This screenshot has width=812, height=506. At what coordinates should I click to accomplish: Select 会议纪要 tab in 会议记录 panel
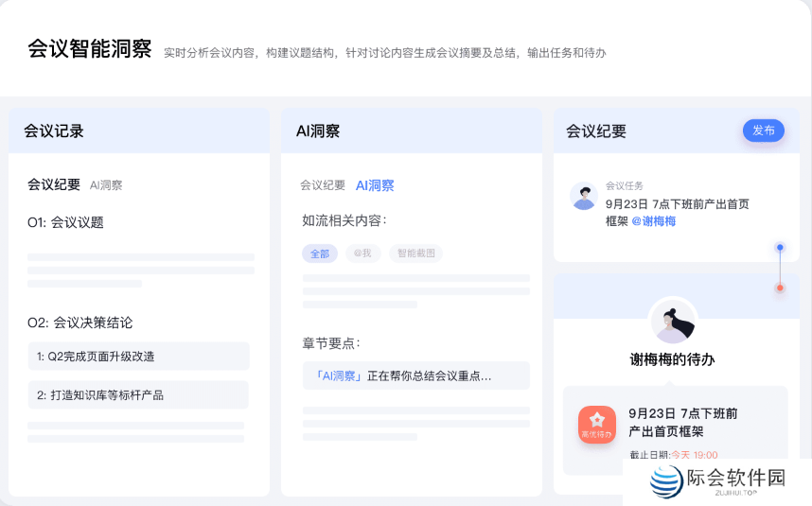pos(54,184)
